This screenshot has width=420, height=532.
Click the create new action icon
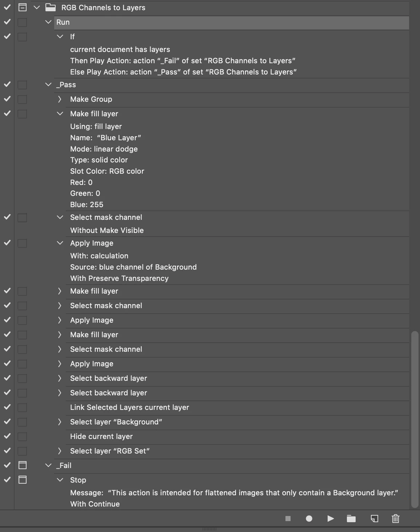click(375, 519)
